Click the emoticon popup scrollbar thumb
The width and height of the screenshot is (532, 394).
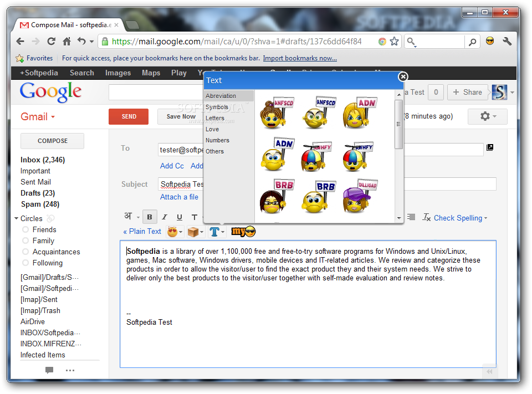(x=398, y=124)
